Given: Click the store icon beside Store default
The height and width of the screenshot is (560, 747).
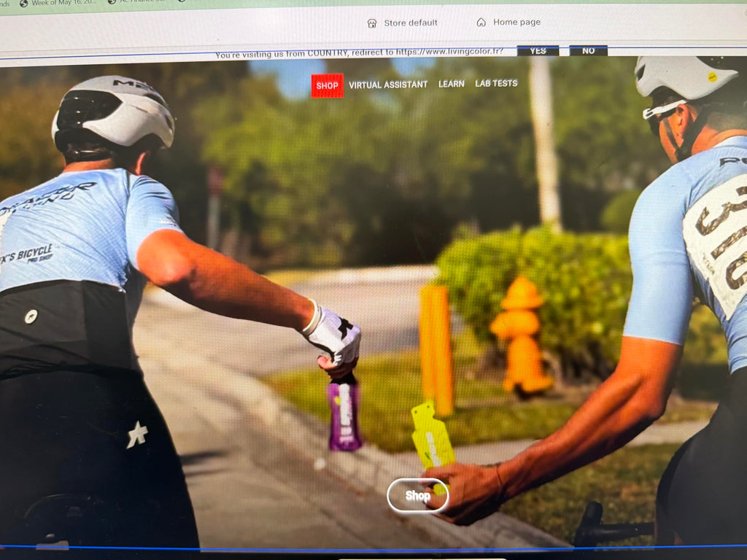Looking at the screenshot, I should coord(372,23).
